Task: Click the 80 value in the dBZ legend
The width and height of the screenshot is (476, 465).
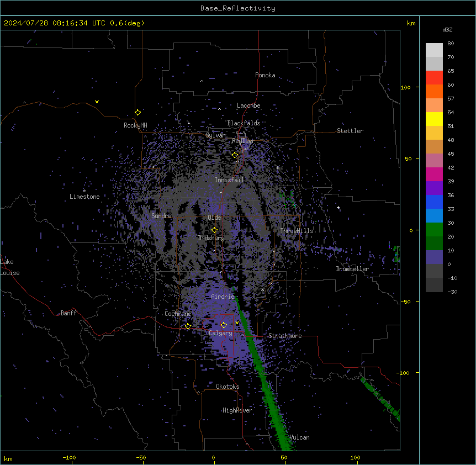Action: [x=451, y=44]
